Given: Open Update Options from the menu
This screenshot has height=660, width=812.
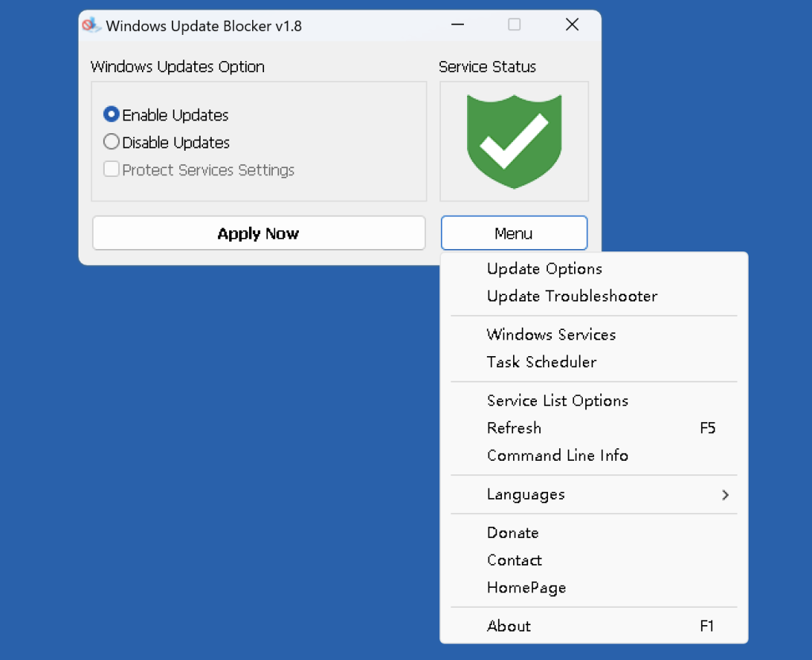Looking at the screenshot, I should click(593, 269).
